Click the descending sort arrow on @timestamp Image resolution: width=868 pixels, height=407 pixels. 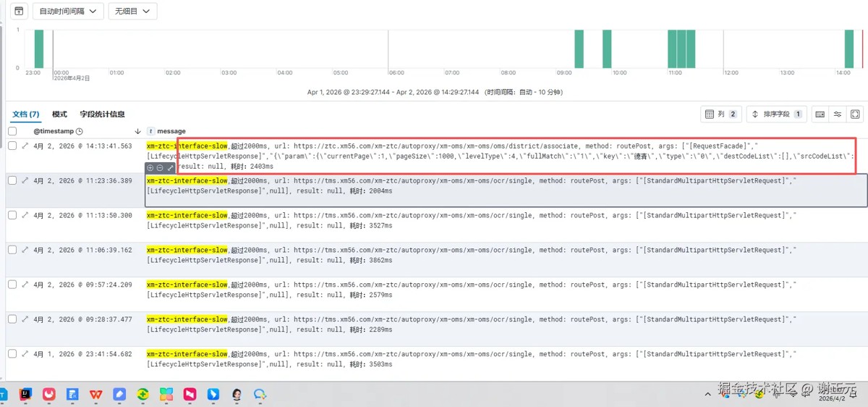point(138,131)
